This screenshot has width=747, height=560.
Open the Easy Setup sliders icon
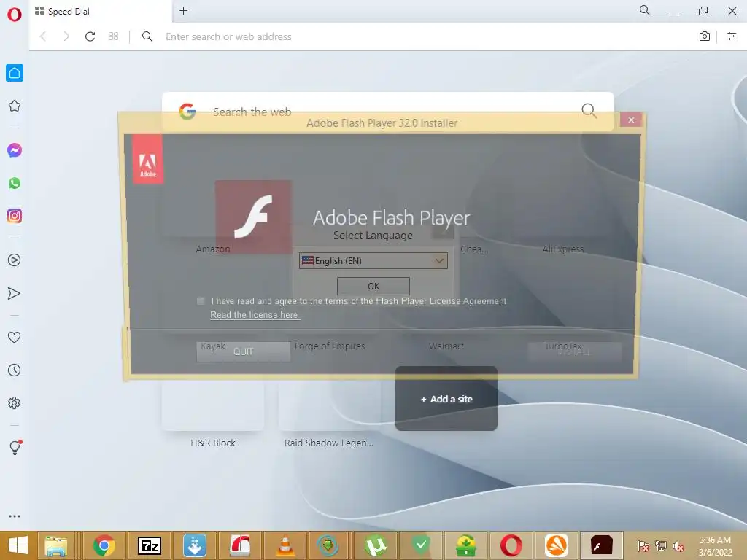click(x=732, y=36)
